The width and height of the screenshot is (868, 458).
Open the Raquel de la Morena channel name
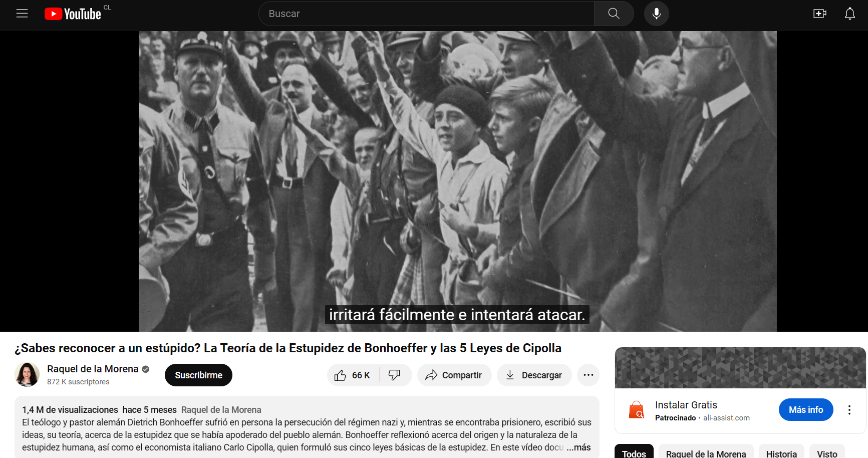click(x=93, y=369)
